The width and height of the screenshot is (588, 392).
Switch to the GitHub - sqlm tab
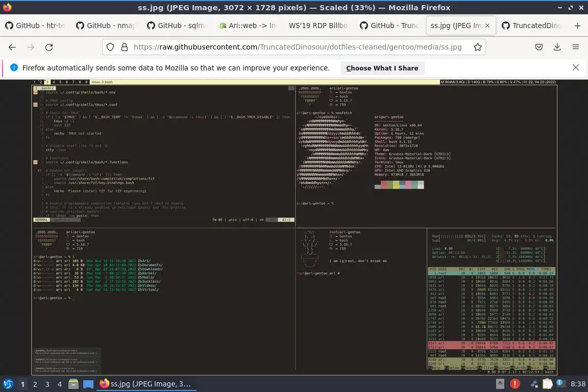coord(177,26)
